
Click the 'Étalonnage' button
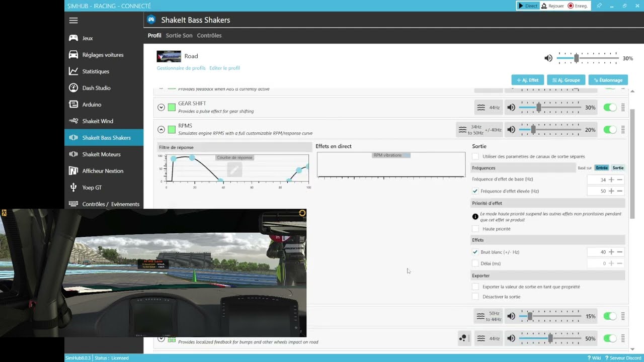click(608, 80)
